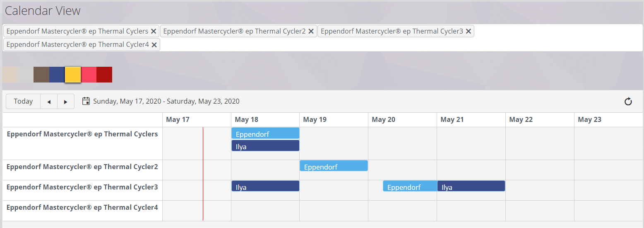644x228 pixels.
Task: Go to previous week arrow
Action: click(49, 102)
